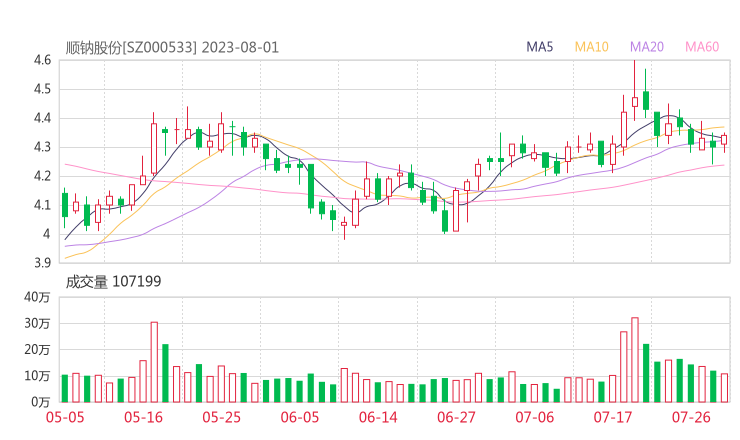The image size is (740, 440).
Task: Click the 07-06 date axis label
Action: pos(535,417)
